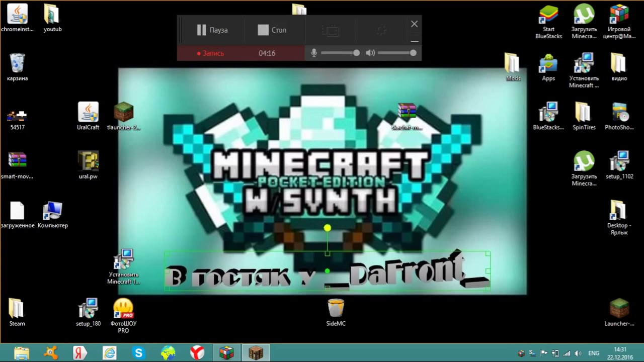Open the ENG language indicator
This screenshot has width=644, height=362.
(594, 353)
